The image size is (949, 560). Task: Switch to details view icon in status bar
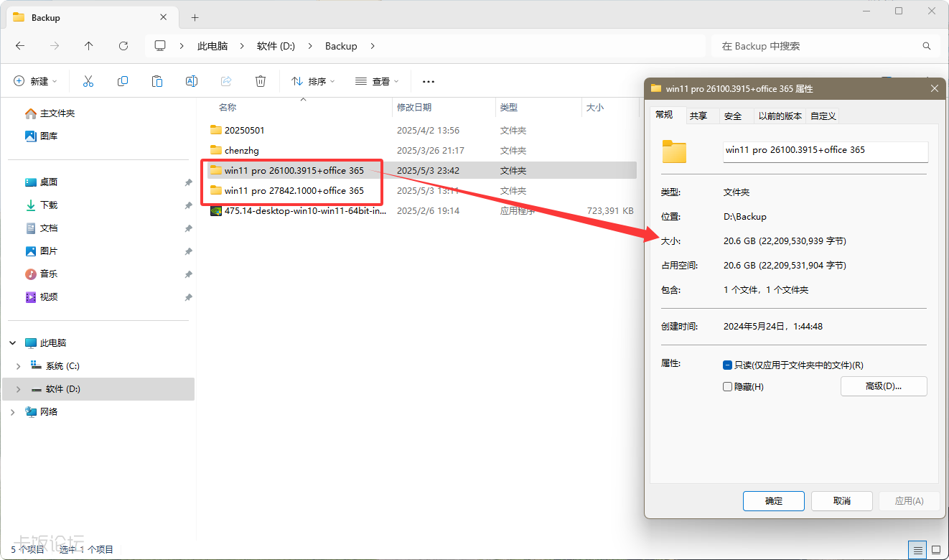[x=917, y=550]
